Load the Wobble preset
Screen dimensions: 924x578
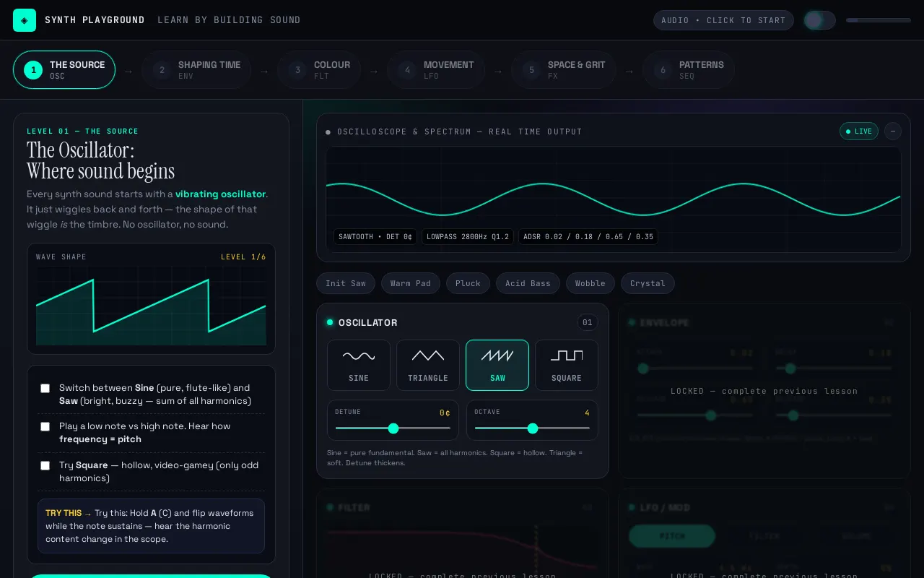590,283
